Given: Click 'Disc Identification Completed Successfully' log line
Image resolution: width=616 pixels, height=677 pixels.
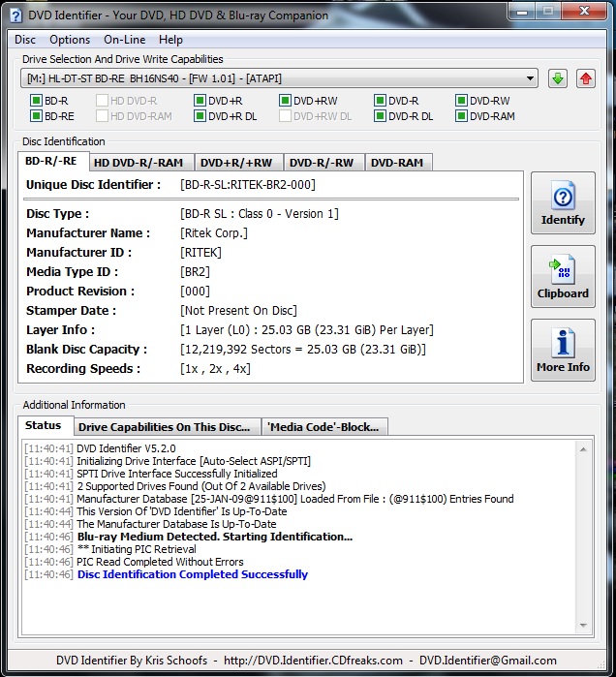Looking at the screenshot, I should pos(193,574).
